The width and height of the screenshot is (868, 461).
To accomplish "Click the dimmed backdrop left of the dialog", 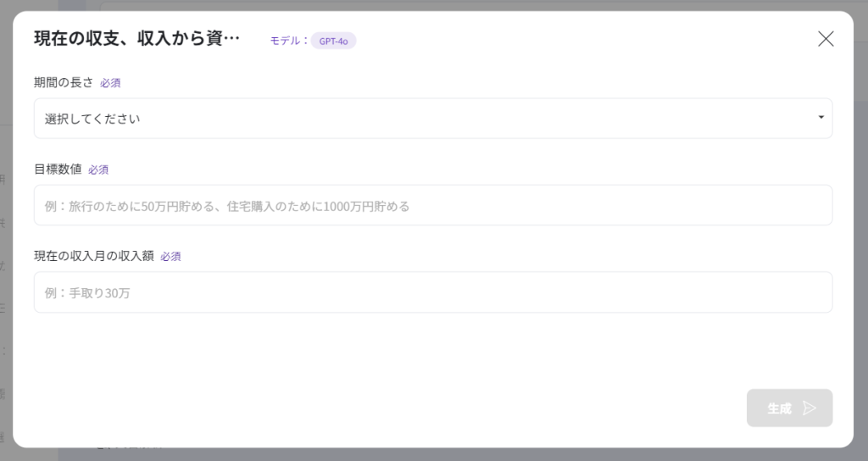I will (5, 254).
